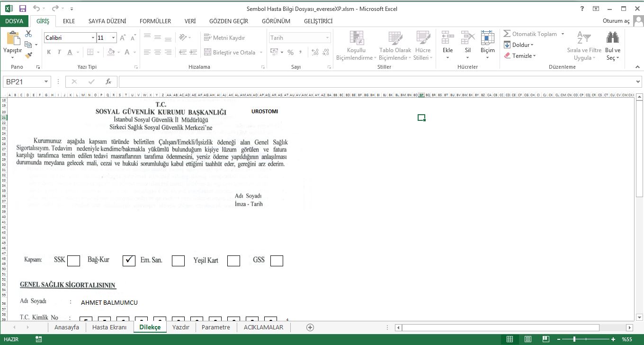
Task: Open Doldur fill dropdown
Action: (519, 45)
